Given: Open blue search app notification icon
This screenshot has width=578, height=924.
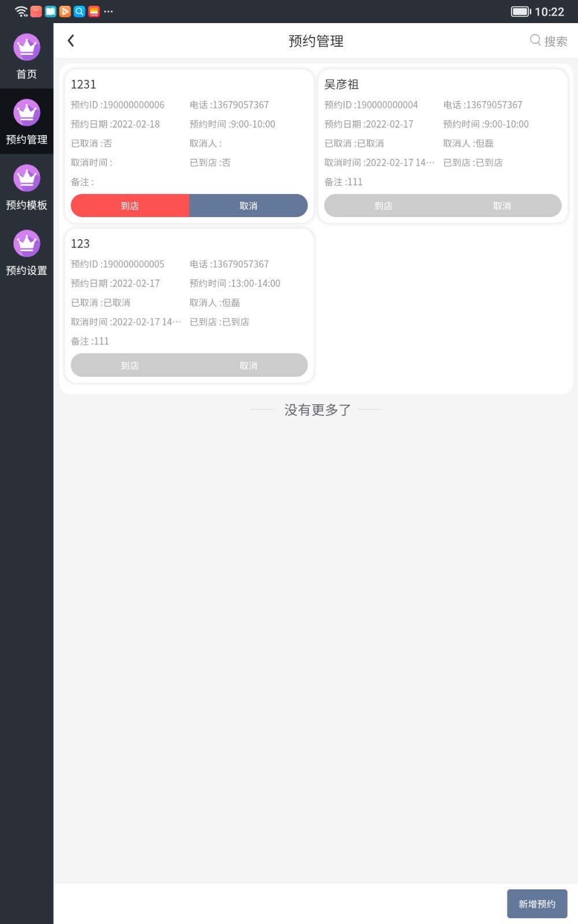Looking at the screenshot, I should pyautogui.click(x=79, y=12).
